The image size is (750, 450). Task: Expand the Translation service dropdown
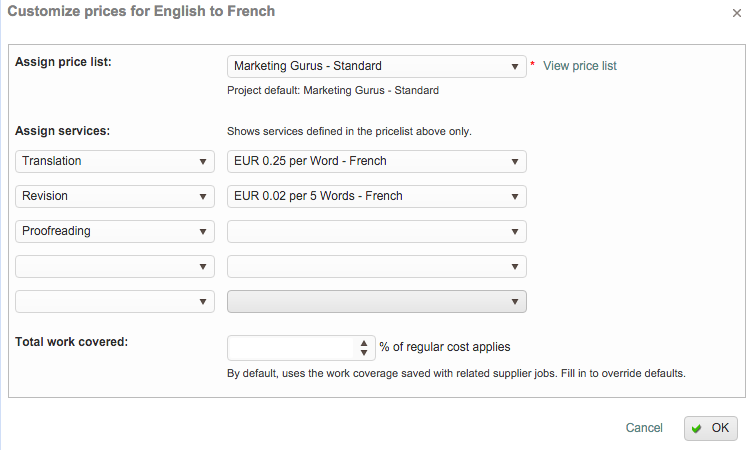[115, 161]
